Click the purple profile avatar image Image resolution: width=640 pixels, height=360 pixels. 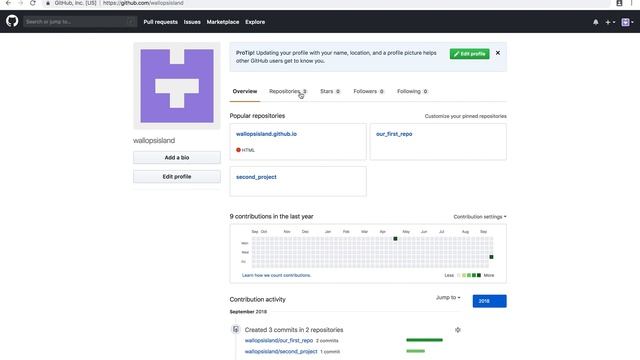pyautogui.click(x=177, y=86)
